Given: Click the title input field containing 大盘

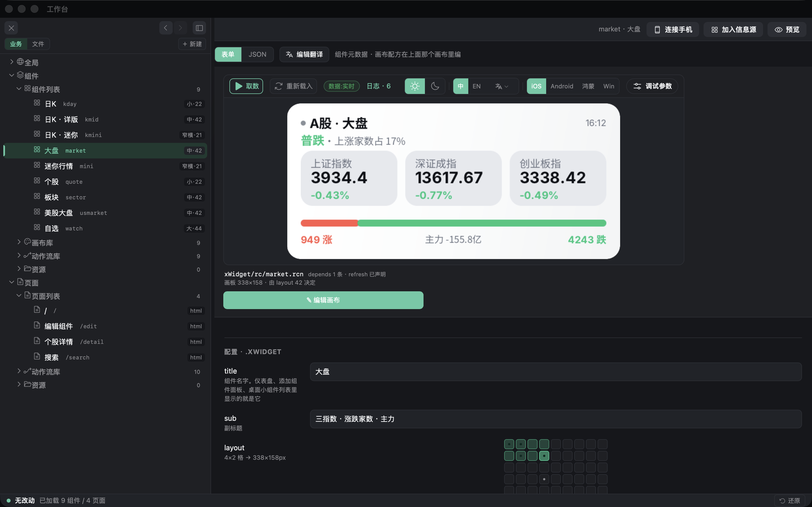Looking at the screenshot, I should point(556,371).
